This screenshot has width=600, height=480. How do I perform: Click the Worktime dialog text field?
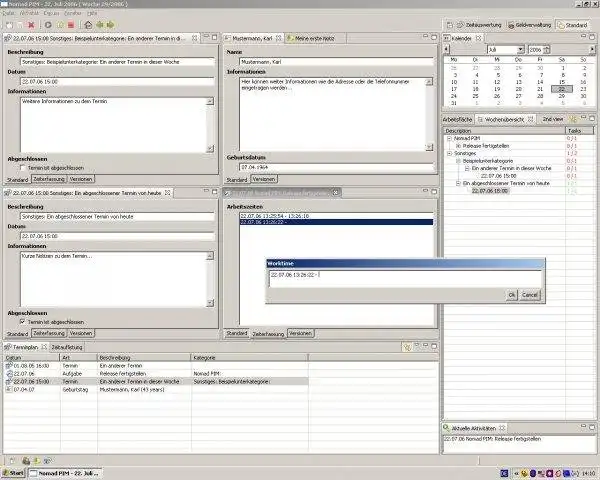[405, 279]
